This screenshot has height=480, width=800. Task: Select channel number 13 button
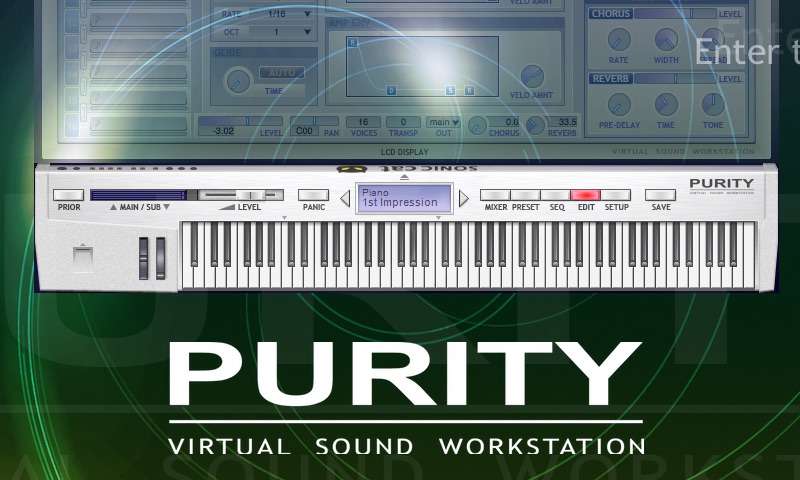(72, 48)
